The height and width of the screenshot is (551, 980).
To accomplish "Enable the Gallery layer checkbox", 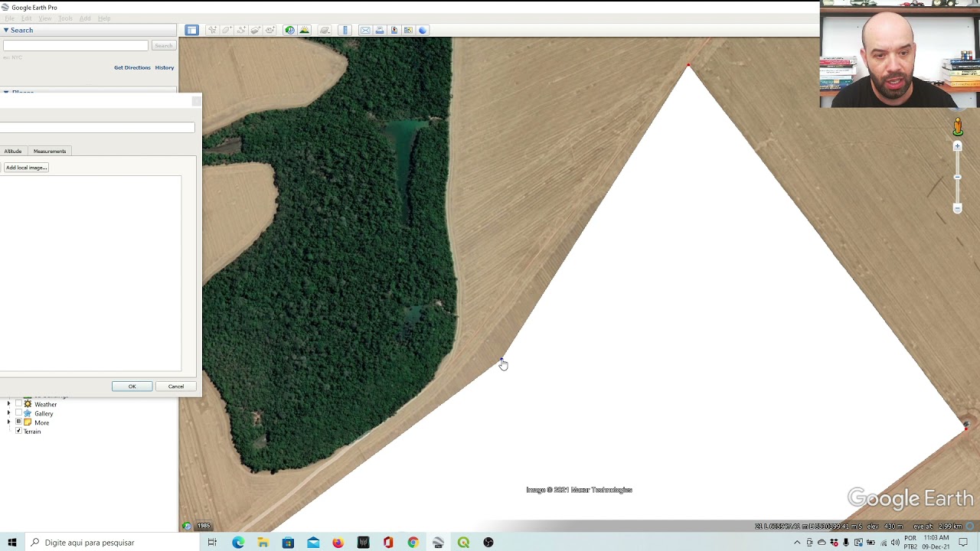I will (x=18, y=413).
